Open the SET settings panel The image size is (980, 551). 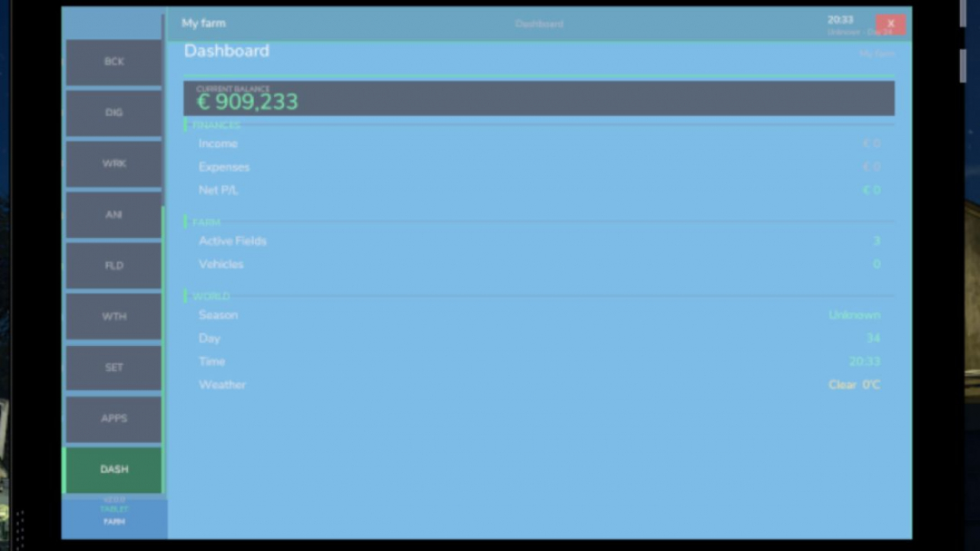pos(113,367)
